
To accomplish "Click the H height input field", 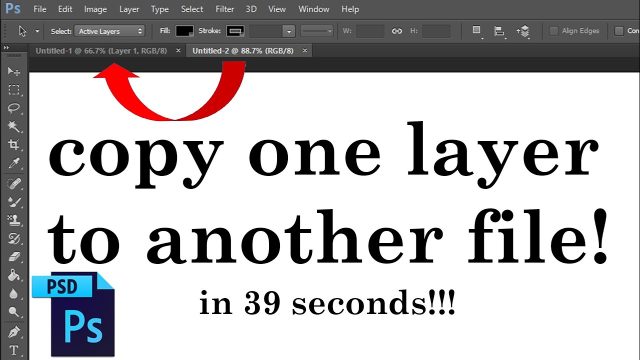I will point(436,31).
